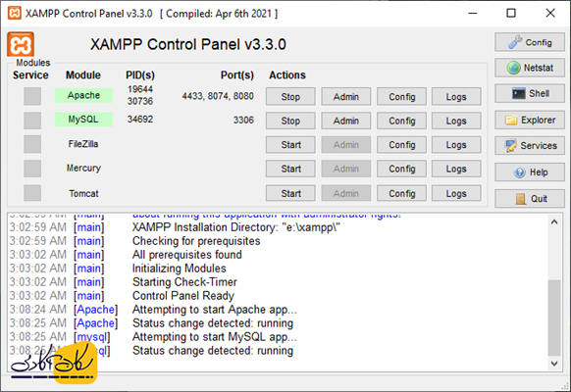The image size is (571, 392).
Task: Click the Mercury module name
Action: 83,168
